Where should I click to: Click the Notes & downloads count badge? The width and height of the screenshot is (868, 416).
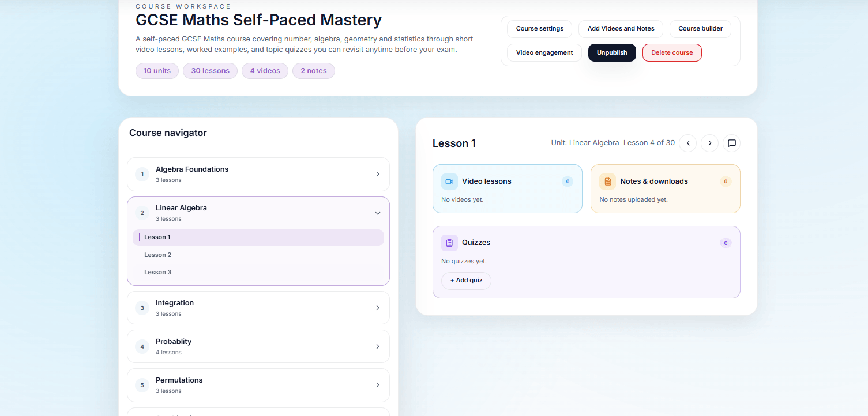point(726,181)
